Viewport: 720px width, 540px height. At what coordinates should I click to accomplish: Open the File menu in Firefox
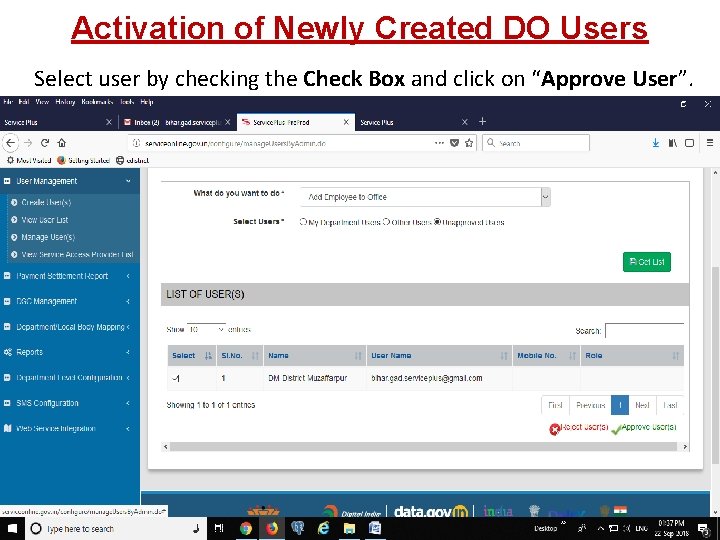(7, 102)
